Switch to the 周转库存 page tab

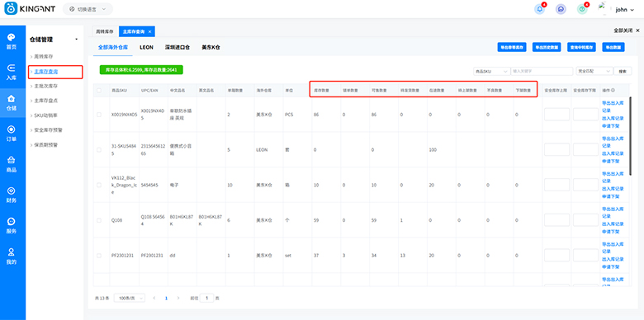tap(105, 31)
